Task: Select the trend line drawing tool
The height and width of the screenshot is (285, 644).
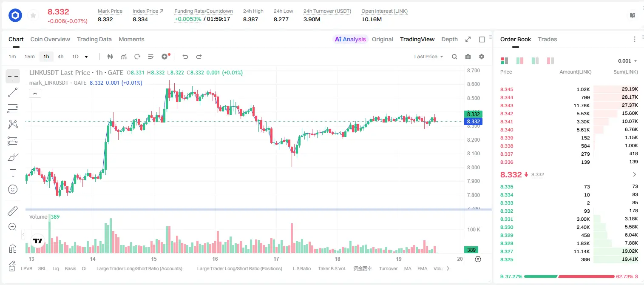Action: pyautogui.click(x=13, y=92)
